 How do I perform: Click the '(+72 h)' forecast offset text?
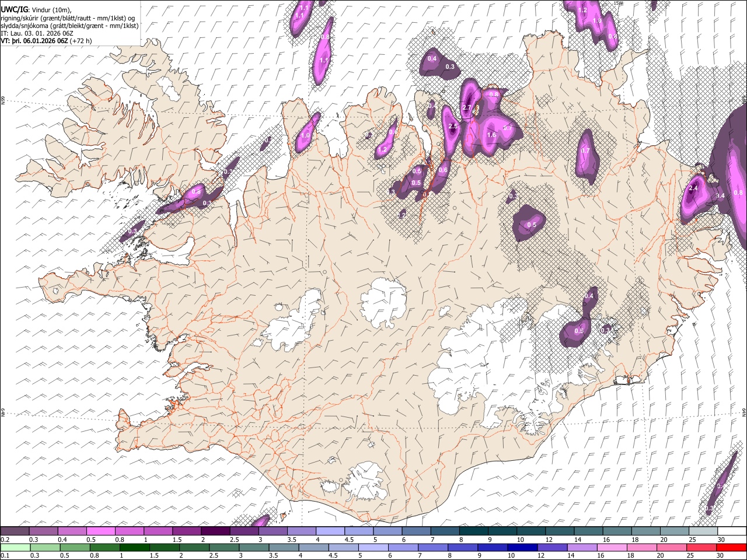click(82, 41)
